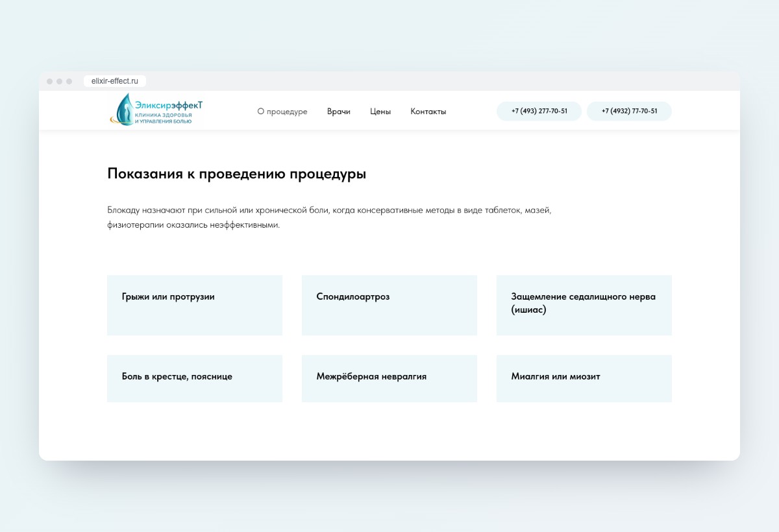Open the Спондилоартроз card
Viewport: 779px width, 532px height.
point(389,305)
